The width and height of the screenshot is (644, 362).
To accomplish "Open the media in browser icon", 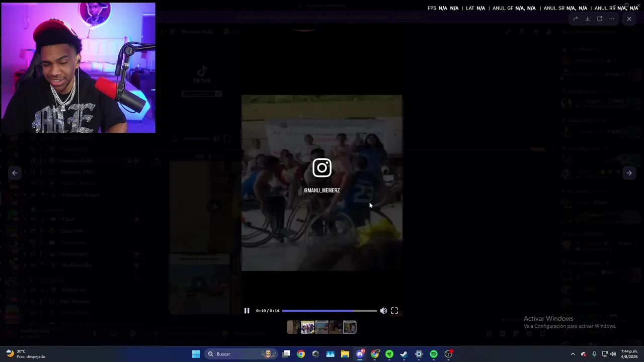I will 600,19.
